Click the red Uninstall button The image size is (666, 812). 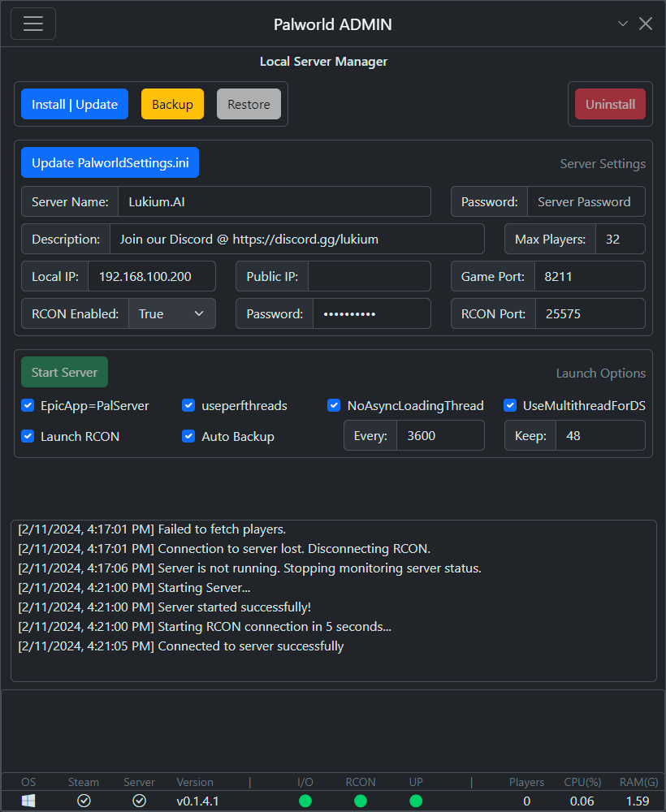click(x=610, y=104)
